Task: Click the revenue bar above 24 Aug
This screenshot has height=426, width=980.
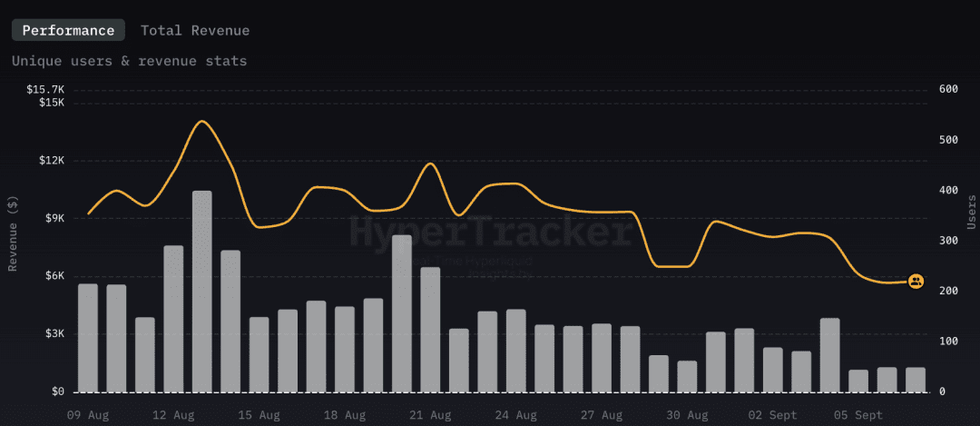Action: 516,351
